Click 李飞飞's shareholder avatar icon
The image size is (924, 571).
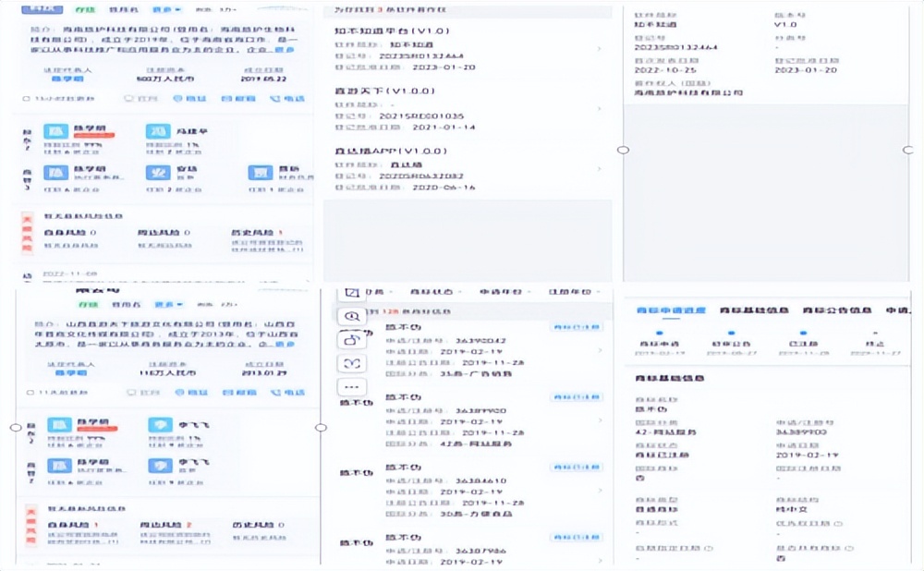[x=158, y=426]
